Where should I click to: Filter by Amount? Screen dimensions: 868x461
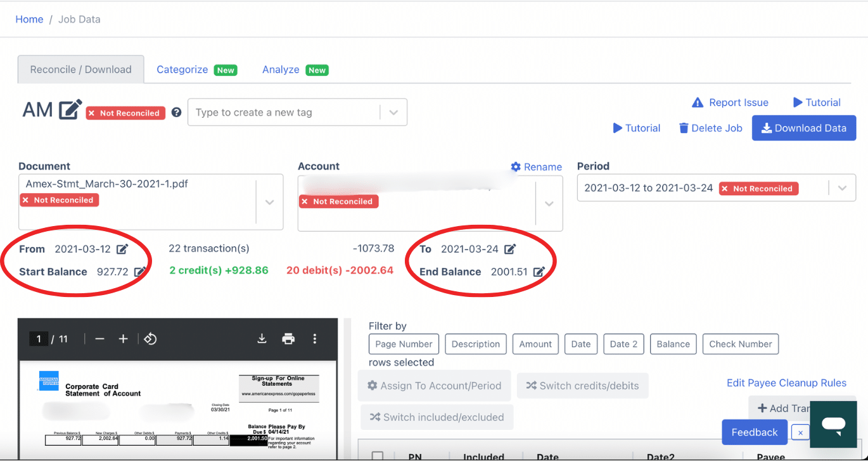click(535, 344)
